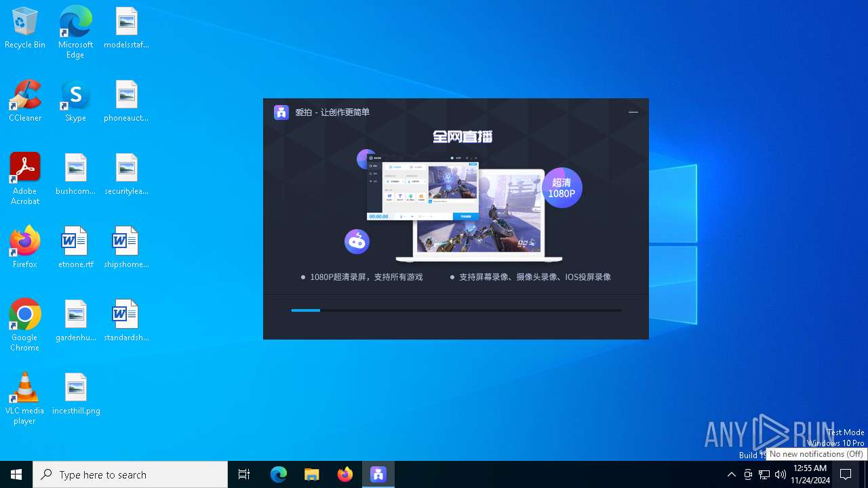868x488 pixels.
Task: Launch Google Chrome desktop shortcut
Action: (x=25, y=325)
